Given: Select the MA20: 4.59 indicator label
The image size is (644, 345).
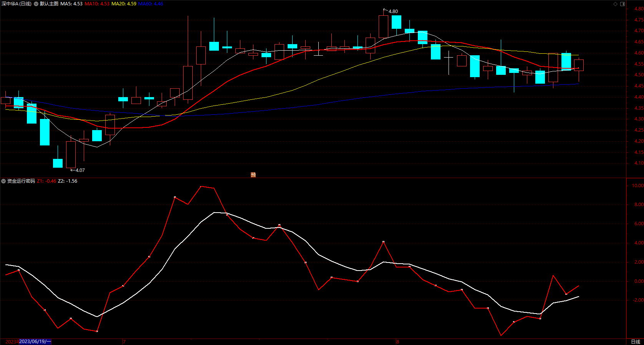Looking at the screenshot, I should (124, 4).
